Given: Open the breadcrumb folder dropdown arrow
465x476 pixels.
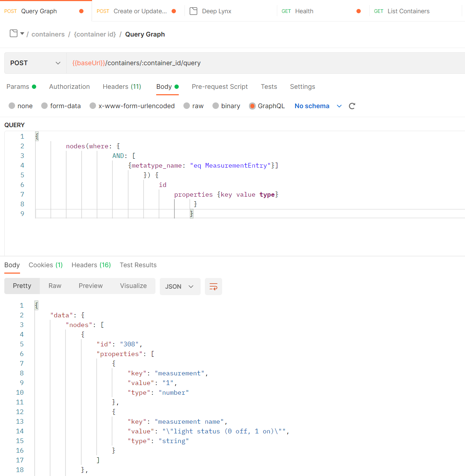Looking at the screenshot, I should [x=22, y=34].
